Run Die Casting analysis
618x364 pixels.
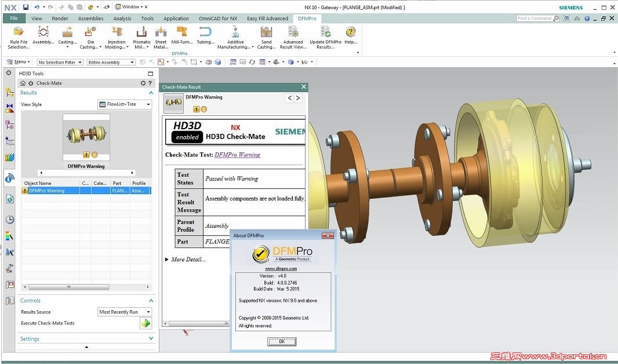click(90, 38)
